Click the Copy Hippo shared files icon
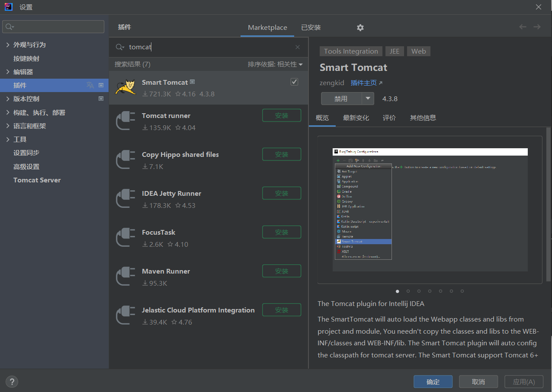Viewport: 552px width, 392px height. tap(125, 160)
